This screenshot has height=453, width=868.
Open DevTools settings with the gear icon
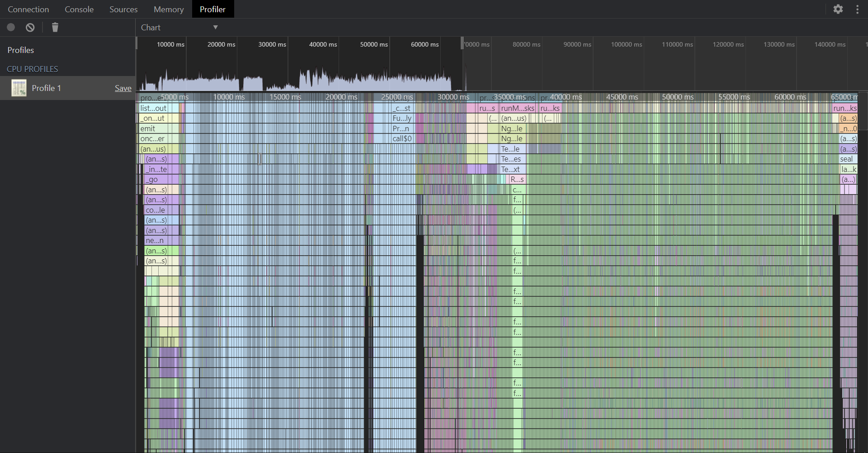838,9
